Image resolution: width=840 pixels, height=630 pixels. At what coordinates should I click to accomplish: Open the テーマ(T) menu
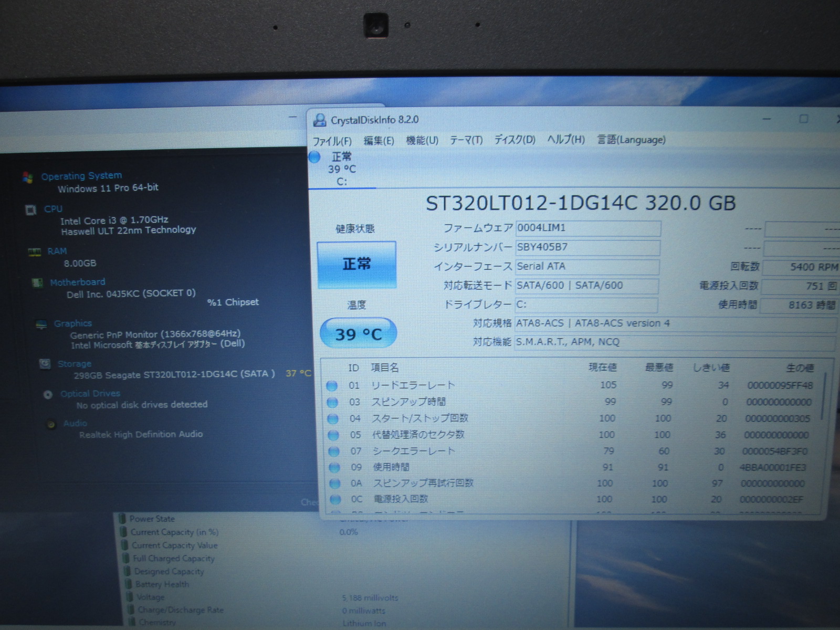[466, 140]
